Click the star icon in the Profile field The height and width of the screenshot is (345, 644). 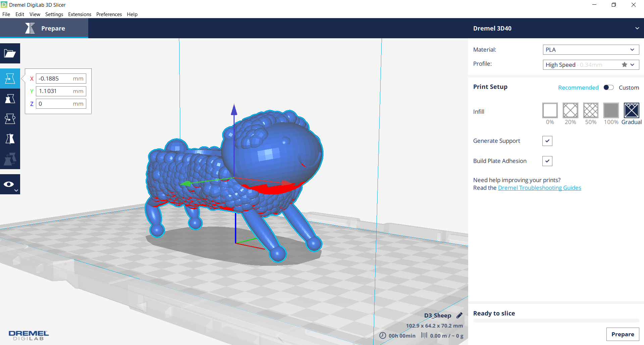tap(624, 65)
